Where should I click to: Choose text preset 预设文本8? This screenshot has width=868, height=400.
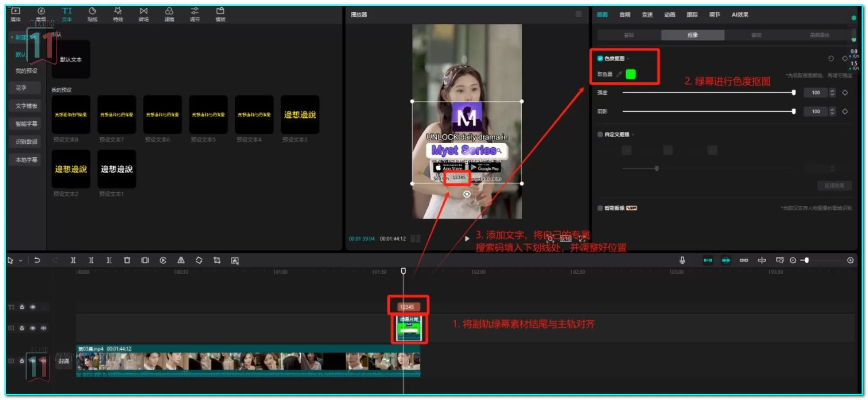[71, 115]
